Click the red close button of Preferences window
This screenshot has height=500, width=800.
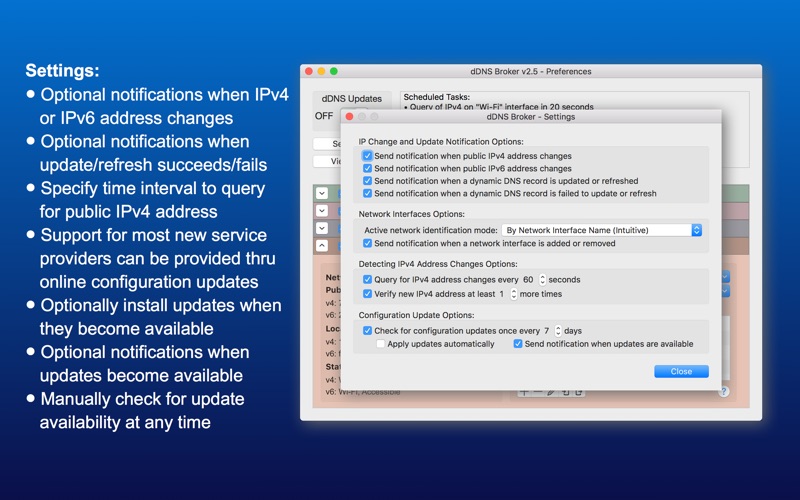309,71
